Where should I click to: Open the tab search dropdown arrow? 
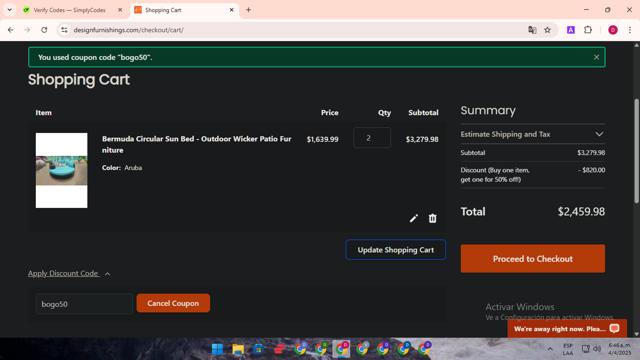click(9, 10)
